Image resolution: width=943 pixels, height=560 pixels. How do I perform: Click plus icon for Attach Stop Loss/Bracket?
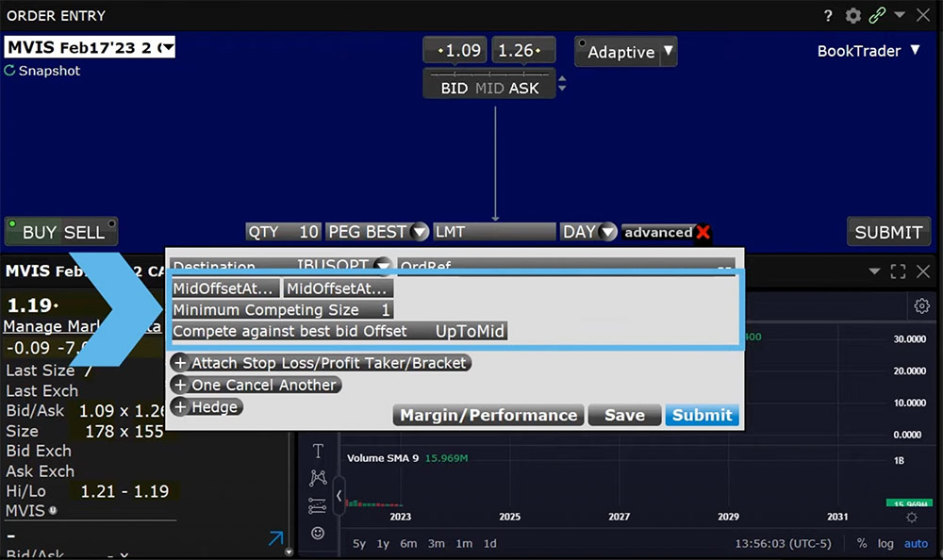tap(180, 363)
